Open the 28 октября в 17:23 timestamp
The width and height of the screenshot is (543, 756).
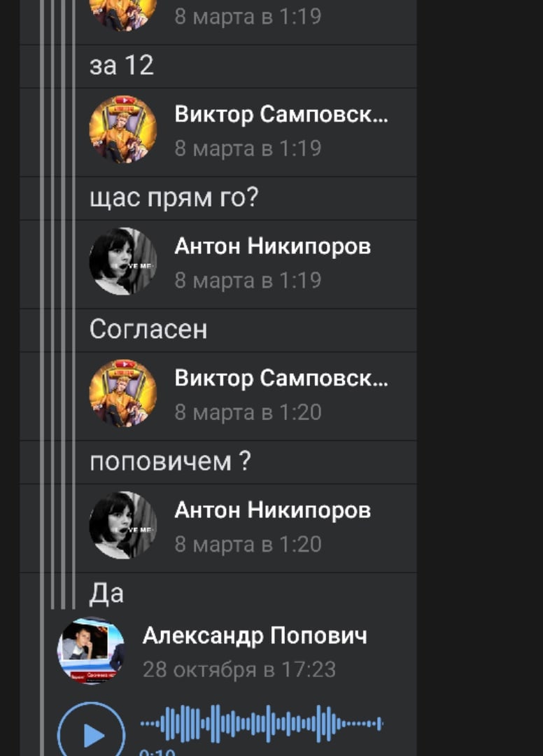(x=239, y=670)
